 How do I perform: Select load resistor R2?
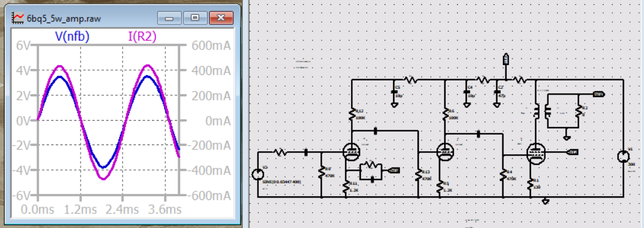pos(578,111)
